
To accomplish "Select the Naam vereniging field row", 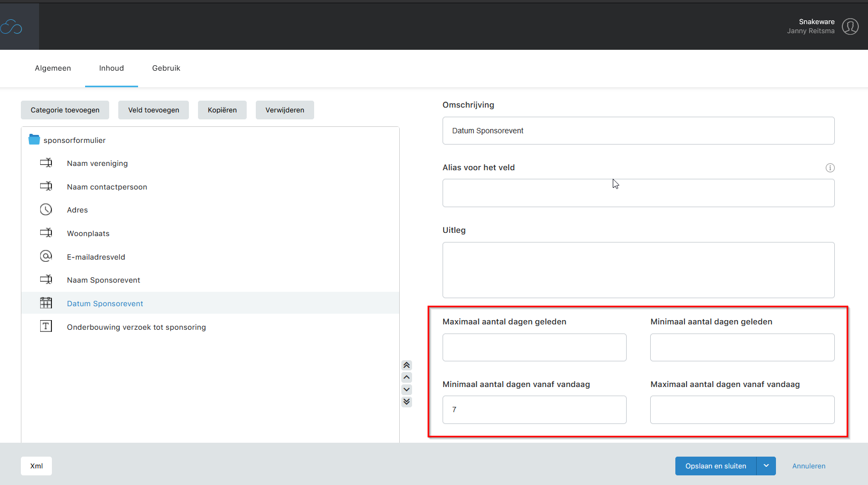I will point(210,163).
